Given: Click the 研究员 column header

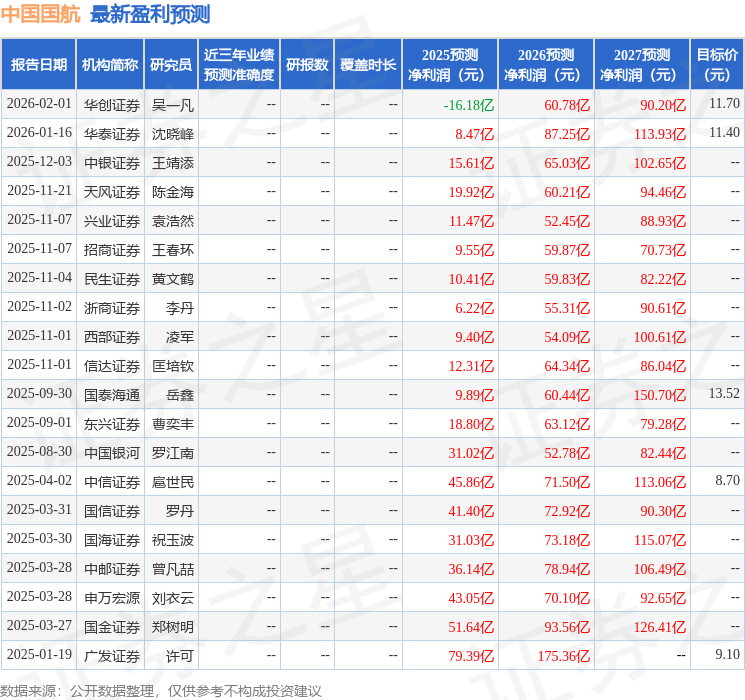Looking at the screenshot, I should (171, 64).
